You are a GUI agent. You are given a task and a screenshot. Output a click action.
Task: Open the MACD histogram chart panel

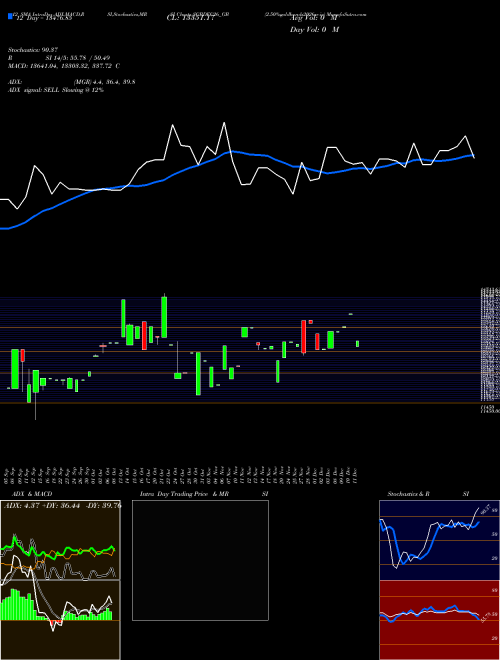tap(61, 620)
